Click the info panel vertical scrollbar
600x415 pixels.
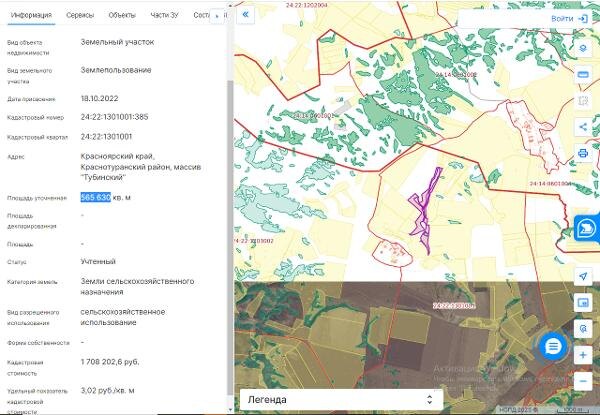(230, 237)
